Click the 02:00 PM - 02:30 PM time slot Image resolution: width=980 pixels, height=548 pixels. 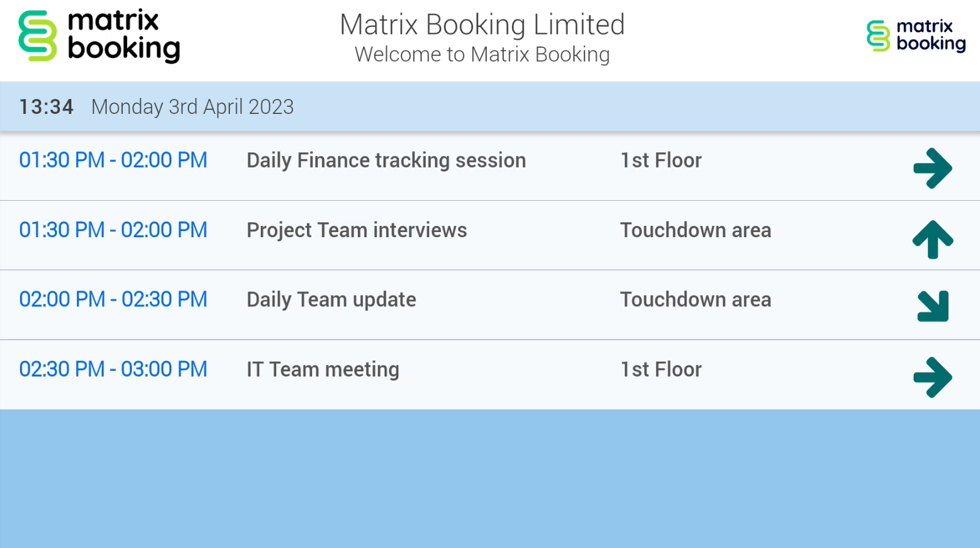pos(113,299)
